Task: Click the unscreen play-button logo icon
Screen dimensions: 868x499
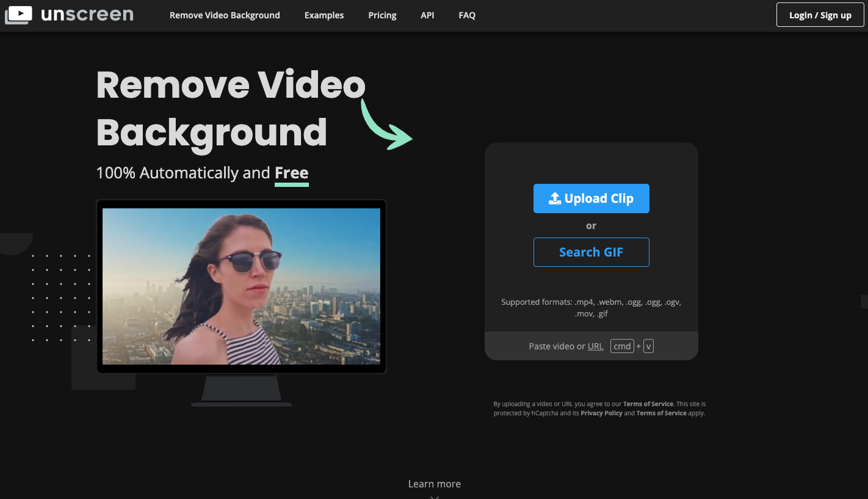Action: tap(19, 15)
